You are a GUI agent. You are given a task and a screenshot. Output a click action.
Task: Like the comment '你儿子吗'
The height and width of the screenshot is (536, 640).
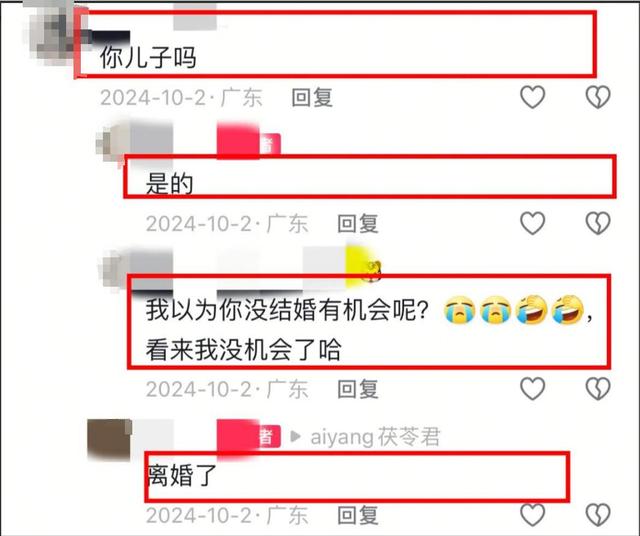pos(532,97)
